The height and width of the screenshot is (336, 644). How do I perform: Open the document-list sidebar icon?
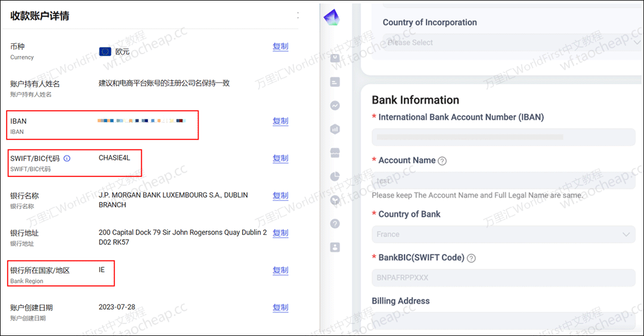pyautogui.click(x=335, y=82)
